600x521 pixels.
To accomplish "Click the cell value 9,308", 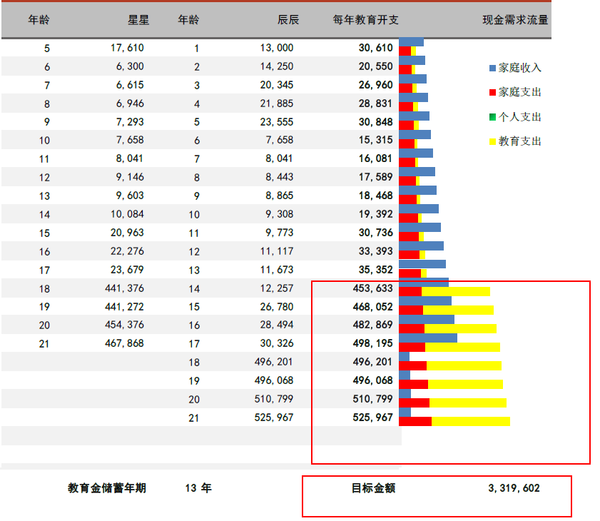I will click(279, 214).
